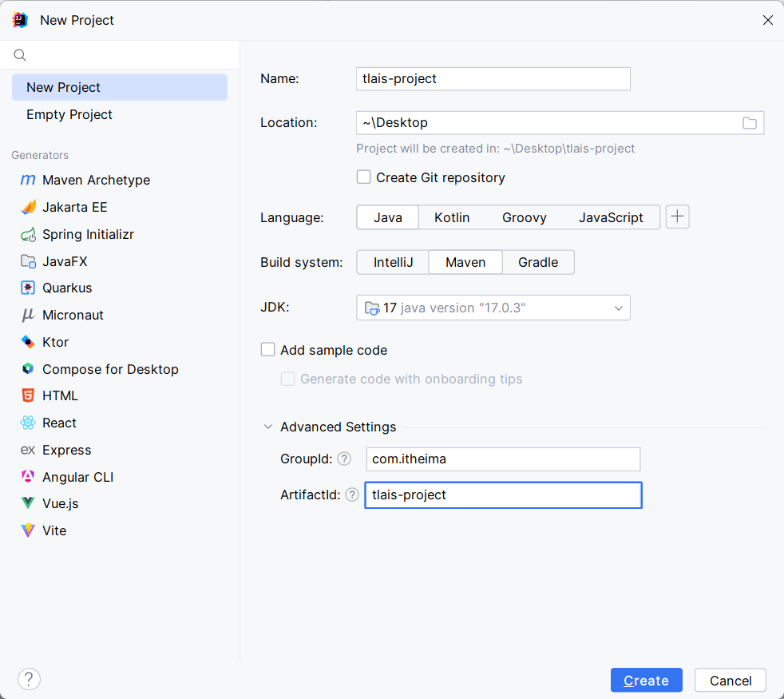Click the Spring Initializr leaf icon
The width and height of the screenshot is (784, 699).
point(28,234)
